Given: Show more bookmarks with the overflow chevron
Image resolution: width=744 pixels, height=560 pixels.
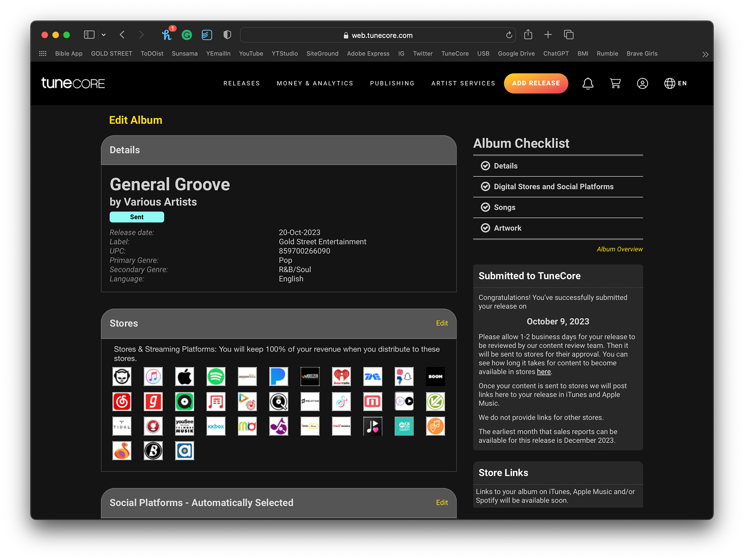Looking at the screenshot, I should (705, 54).
